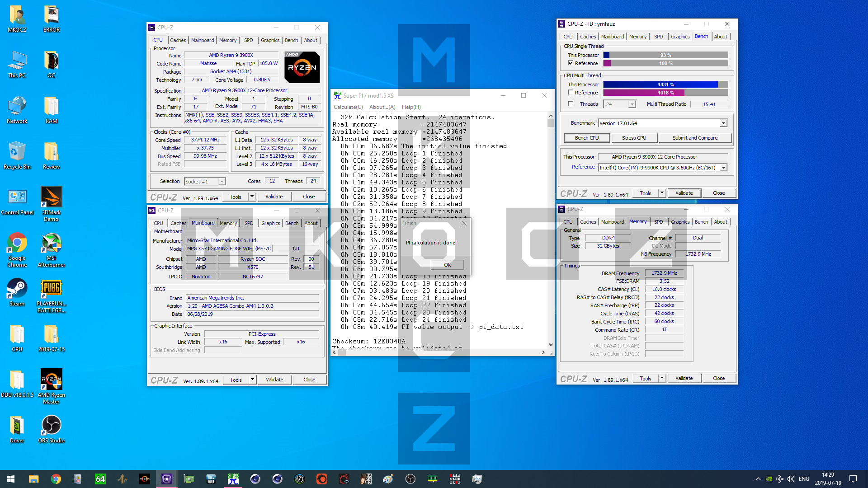Click the ENG language indicator

pos(804,479)
